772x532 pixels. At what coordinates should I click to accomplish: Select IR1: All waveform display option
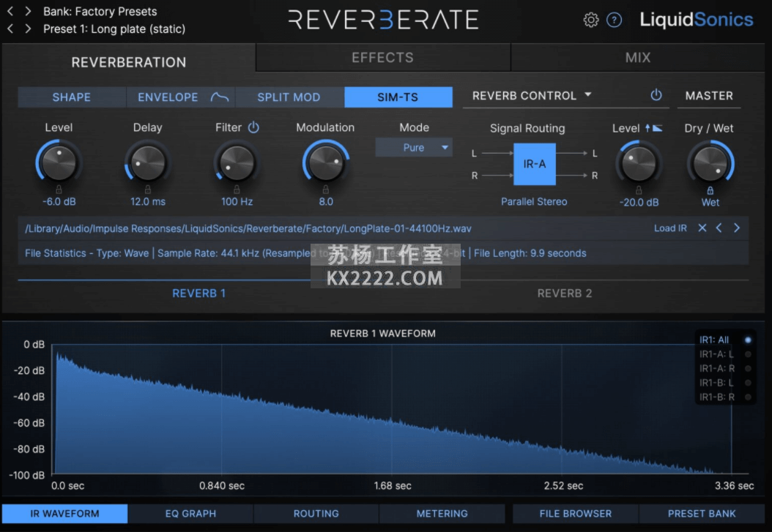tap(724, 340)
